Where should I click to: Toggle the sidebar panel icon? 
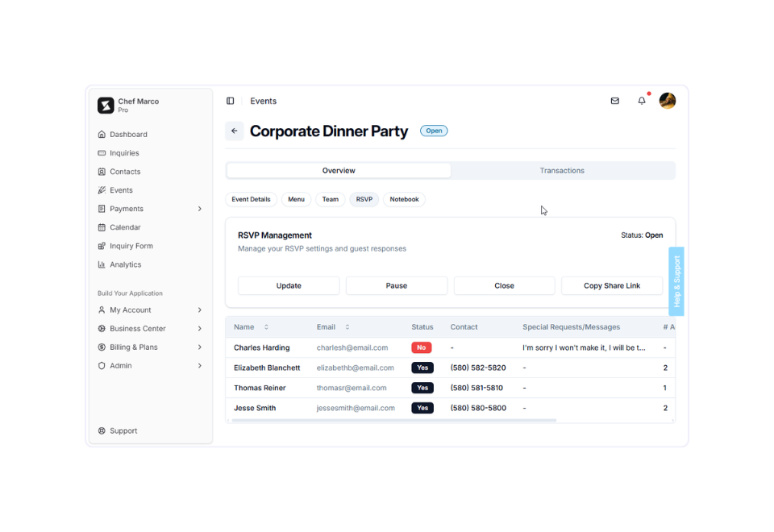[230, 101]
